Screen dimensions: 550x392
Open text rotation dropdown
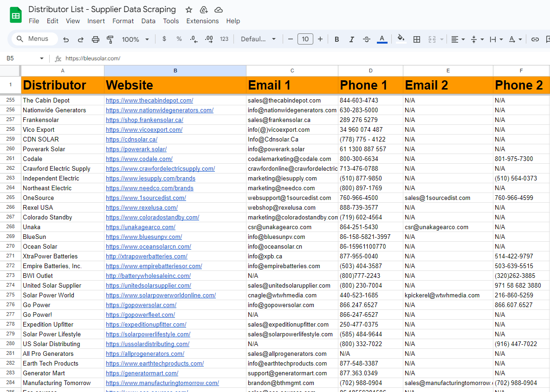pyautogui.click(x=515, y=39)
